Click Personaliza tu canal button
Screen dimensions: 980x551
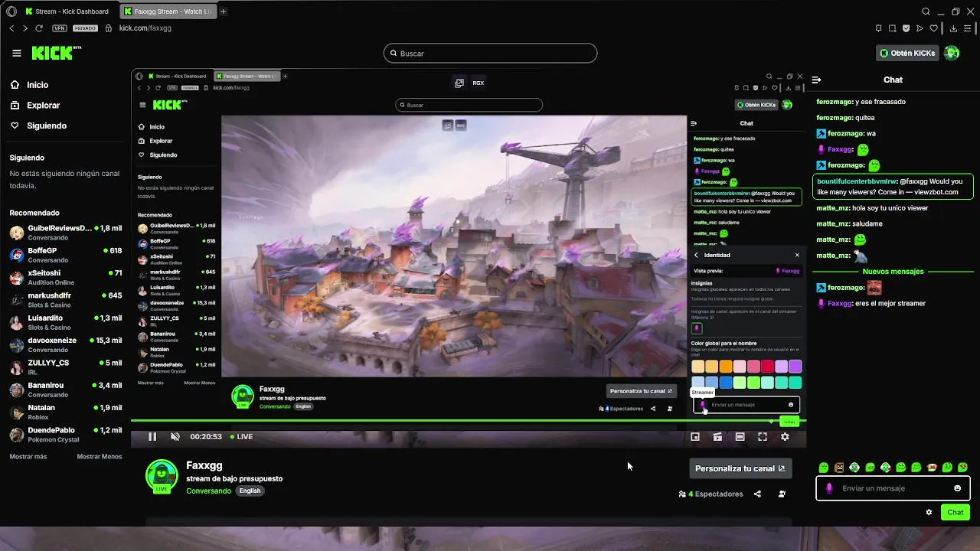click(x=740, y=468)
